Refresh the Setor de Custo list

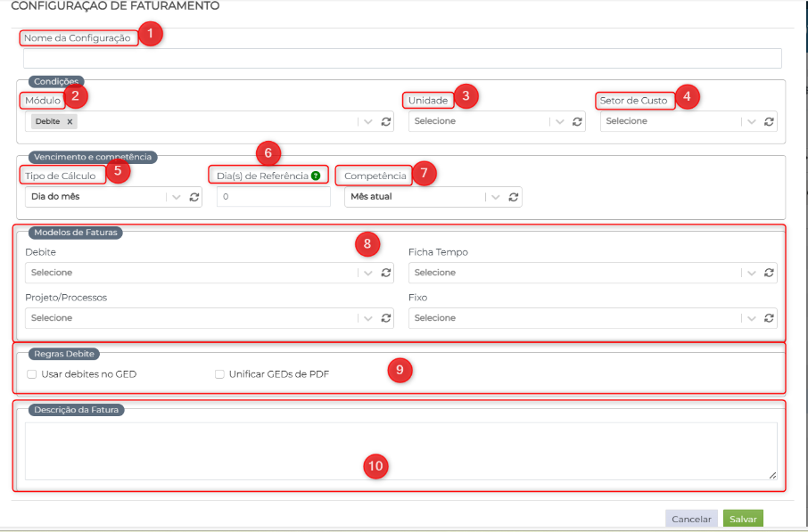click(x=769, y=121)
